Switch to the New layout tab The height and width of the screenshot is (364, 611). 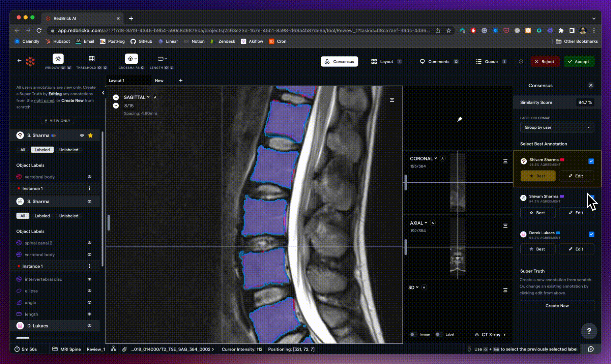pyautogui.click(x=159, y=81)
